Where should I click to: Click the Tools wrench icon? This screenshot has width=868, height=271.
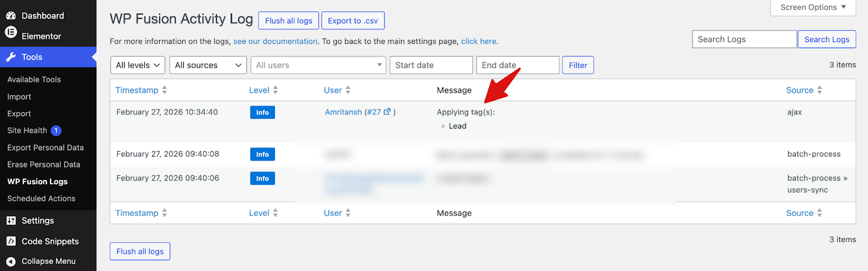tap(11, 57)
